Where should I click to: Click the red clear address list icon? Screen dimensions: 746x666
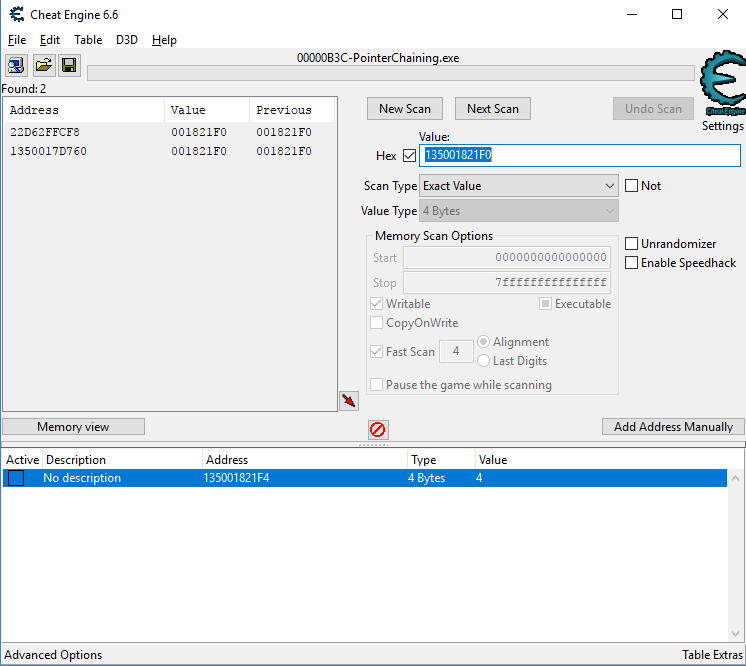(378, 430)
